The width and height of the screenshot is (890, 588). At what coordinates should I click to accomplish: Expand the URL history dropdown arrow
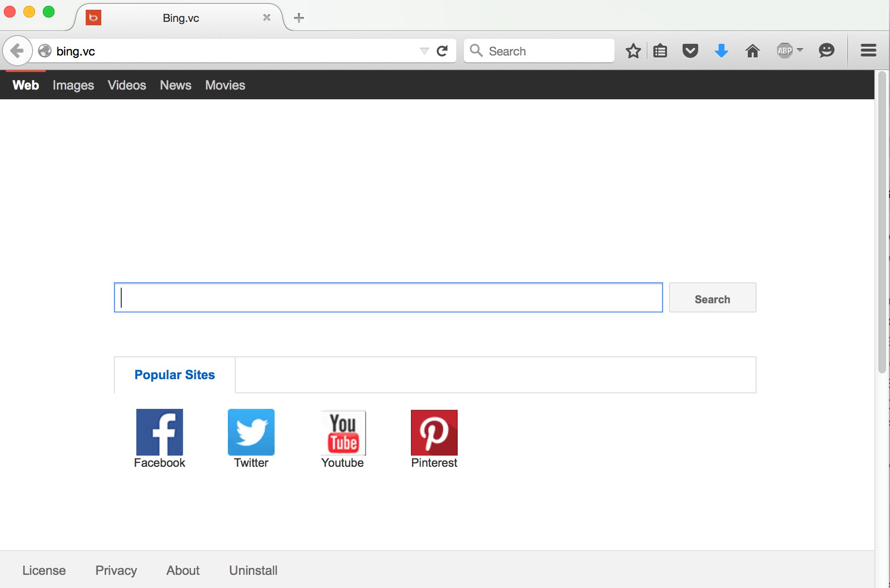pyautogui.click(x=424, y=51)
